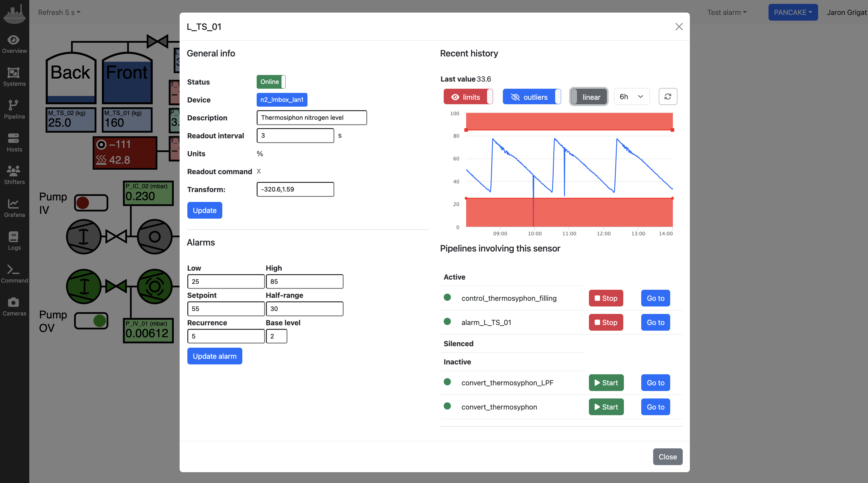This screenshot has width=868, height=483.
Task: Open the Cameras icon in sidebar
Action: point(13,302)
